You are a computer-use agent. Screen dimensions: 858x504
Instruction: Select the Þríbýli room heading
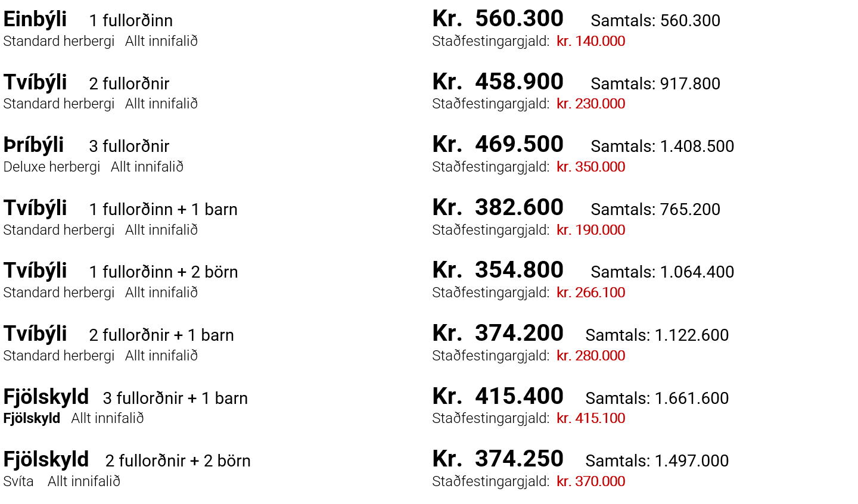[33, 145]
